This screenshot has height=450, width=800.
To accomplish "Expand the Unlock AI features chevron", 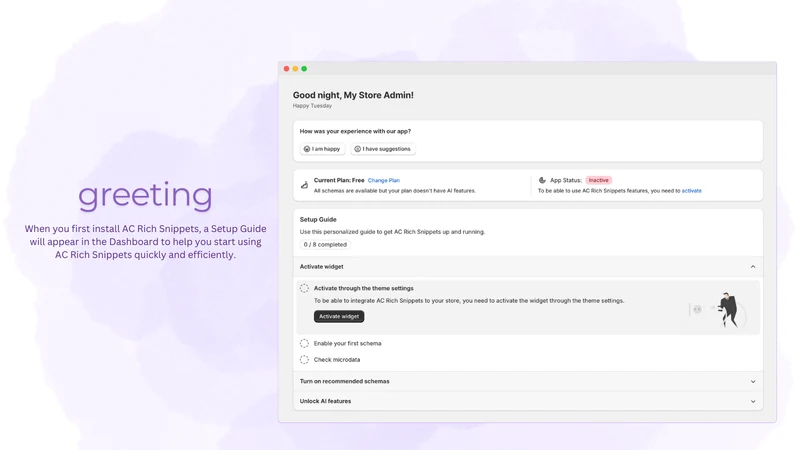I will (x=753, y=402).
